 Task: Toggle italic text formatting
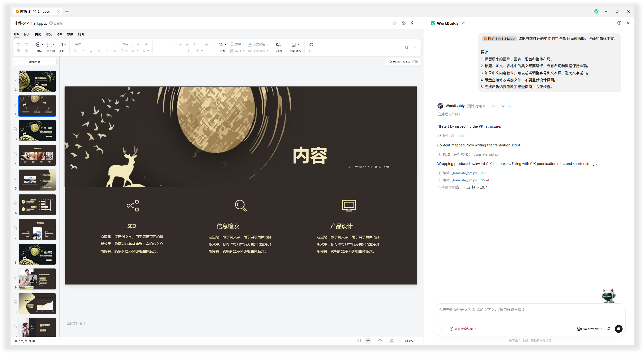pos(83,51)
